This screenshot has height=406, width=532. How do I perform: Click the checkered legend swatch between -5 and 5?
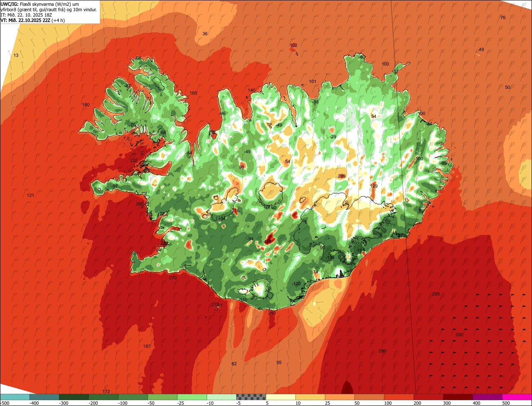click(x=251, y=397)
